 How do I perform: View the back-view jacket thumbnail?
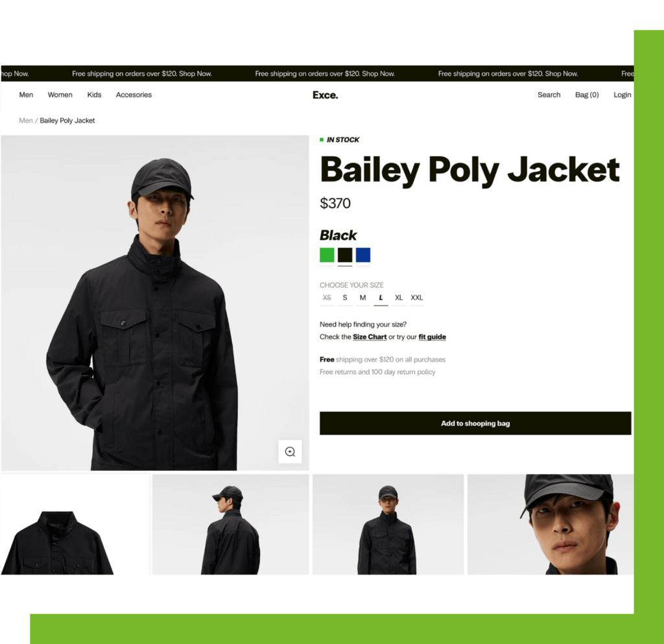click(x=230, y=524)
